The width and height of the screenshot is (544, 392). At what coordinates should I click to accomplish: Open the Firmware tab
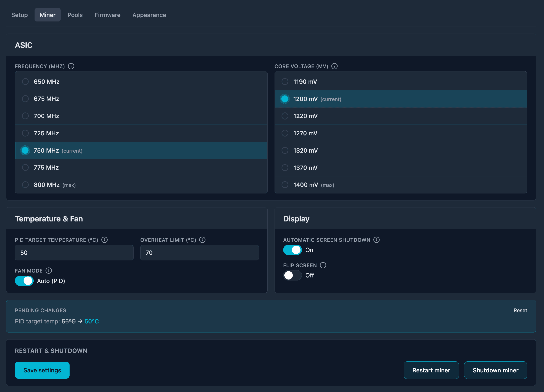[107, 15]
